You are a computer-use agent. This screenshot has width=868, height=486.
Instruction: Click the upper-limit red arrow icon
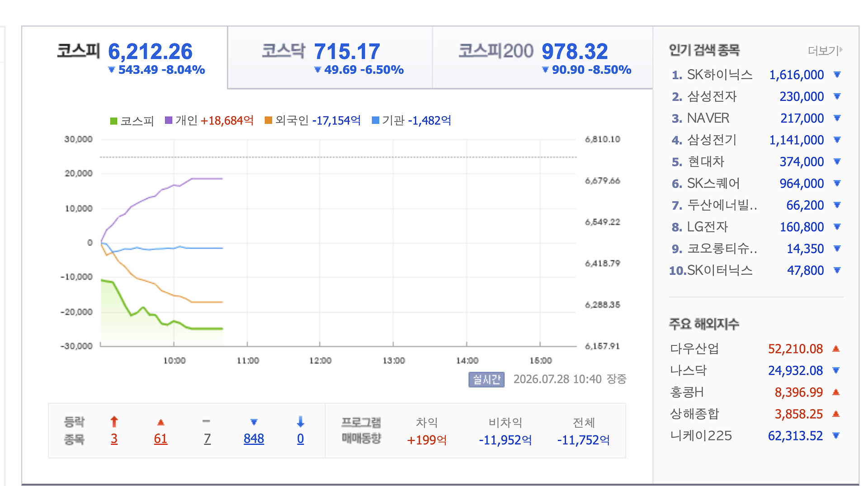click(114, 422)
